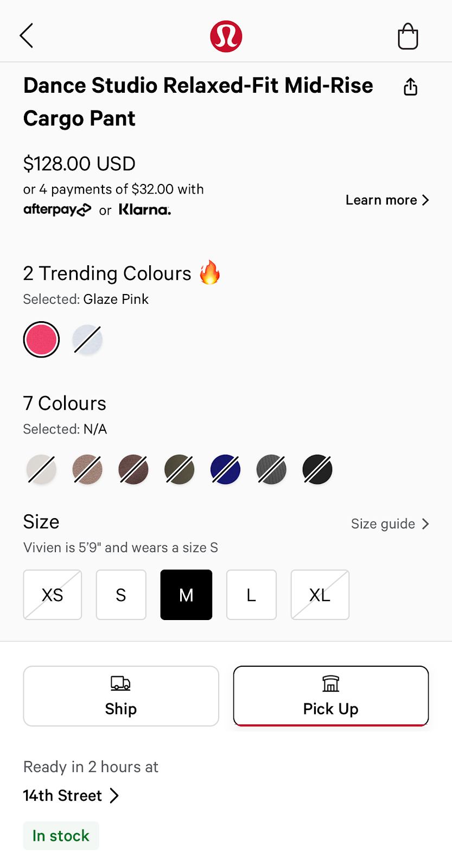Share this product
Screen dimensions: 452x868
[410, 87]
